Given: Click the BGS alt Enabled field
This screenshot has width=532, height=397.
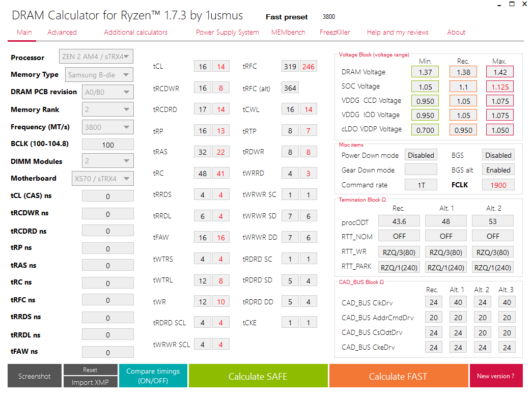Looking at the screenshot, I should pos(498,169).
